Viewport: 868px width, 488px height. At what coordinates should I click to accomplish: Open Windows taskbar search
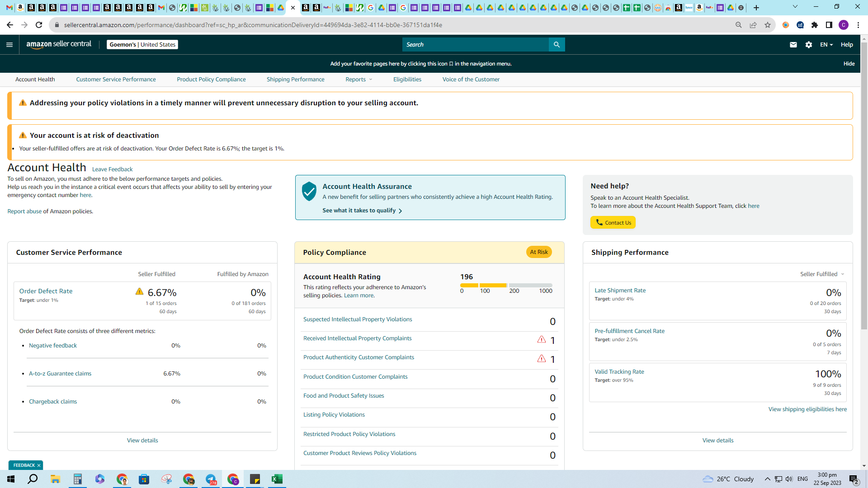[x=33, y=479]
